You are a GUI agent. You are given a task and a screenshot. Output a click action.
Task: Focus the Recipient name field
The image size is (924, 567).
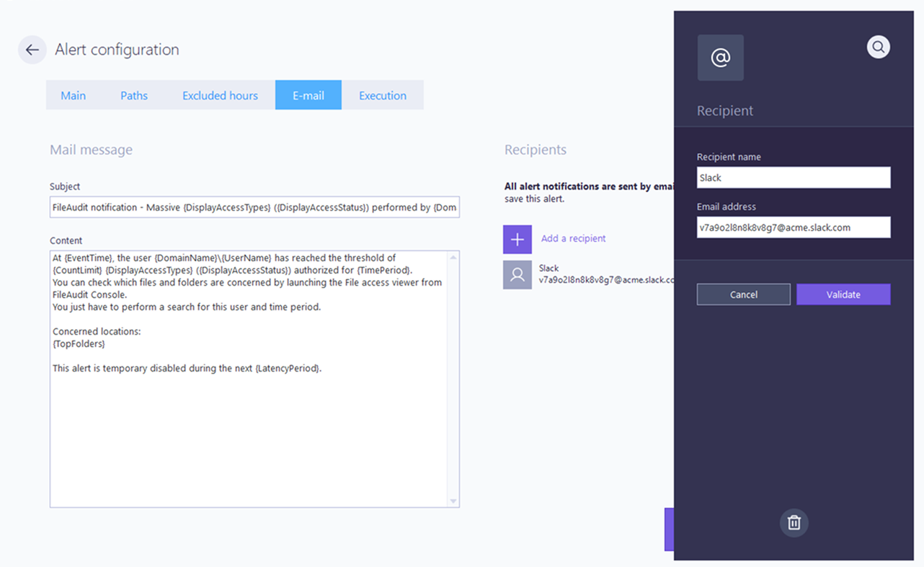click(794, 177)
